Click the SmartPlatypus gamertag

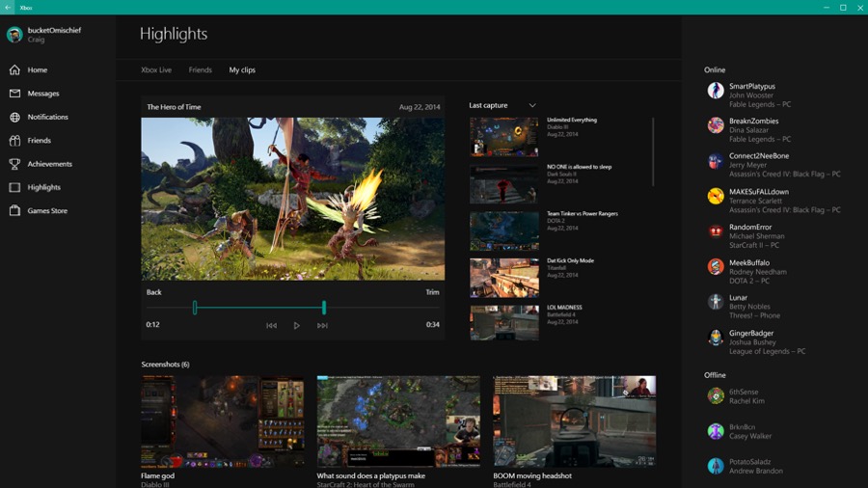coord(751,86)
